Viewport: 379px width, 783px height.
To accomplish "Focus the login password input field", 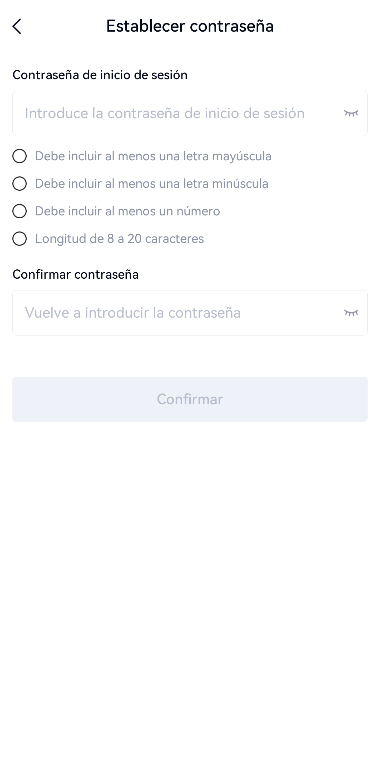I will click(190, 113).
